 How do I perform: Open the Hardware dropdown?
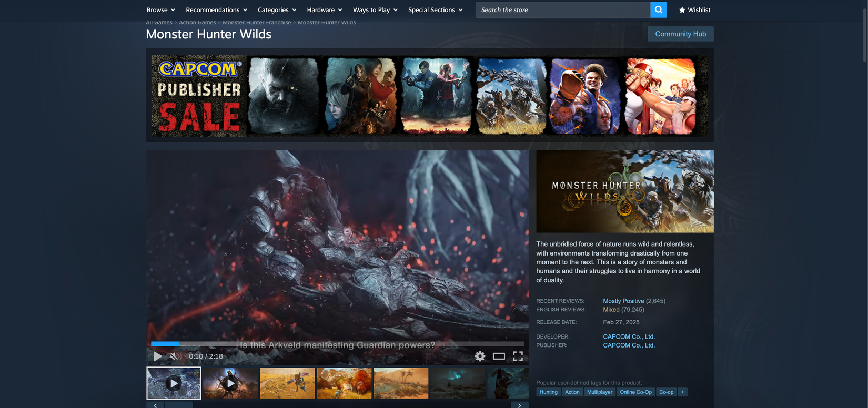325,10
